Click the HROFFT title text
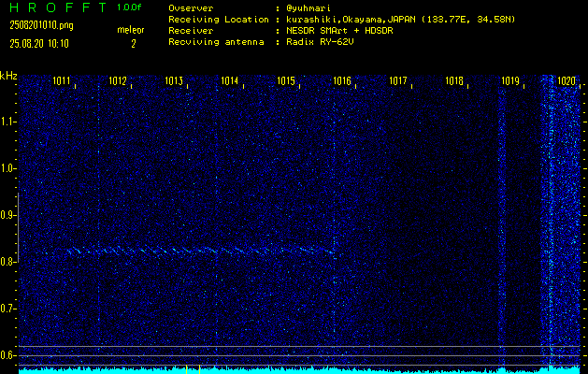The image size is (588, 374). coord(58,7)
